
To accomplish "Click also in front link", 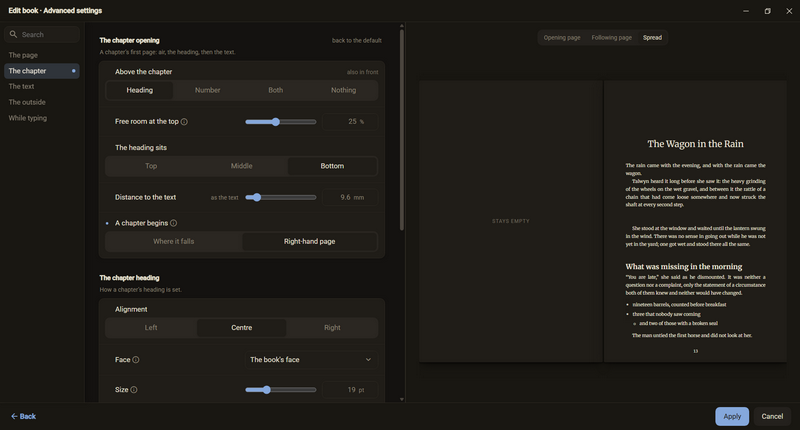I will [362, 72].
